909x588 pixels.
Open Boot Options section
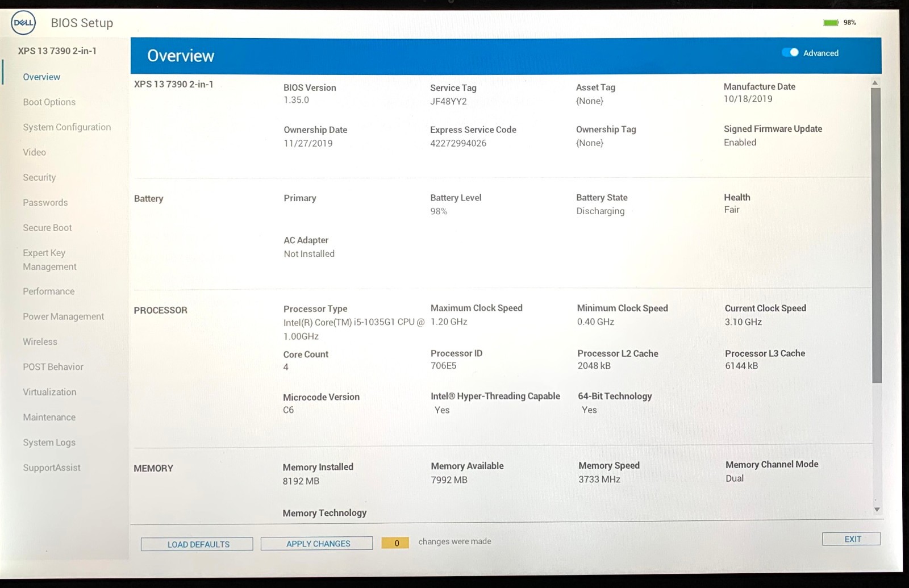tap(49, 102)
